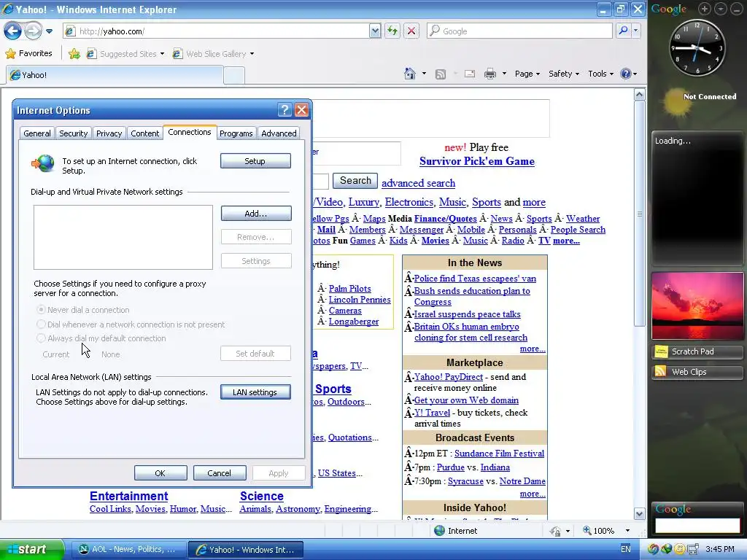Viewport: 747px width, 560px height.
Task: Click the IE address bar field
Action: [x=222, y=31]
